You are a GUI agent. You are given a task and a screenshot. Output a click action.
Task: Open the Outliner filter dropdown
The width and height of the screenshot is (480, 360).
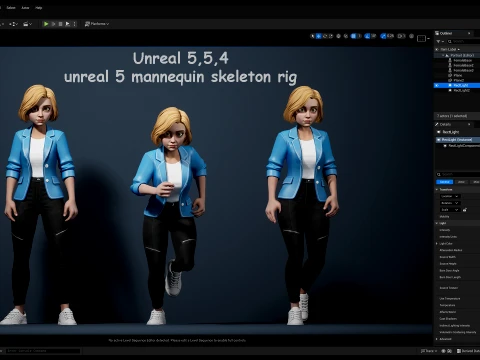[x=440, y=41]
